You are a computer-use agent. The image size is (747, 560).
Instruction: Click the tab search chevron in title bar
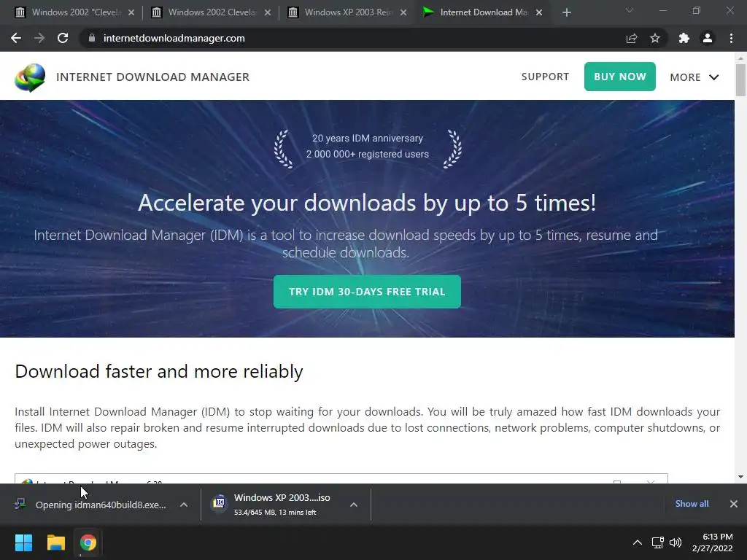pyautogui.click(x=630, y=10)
